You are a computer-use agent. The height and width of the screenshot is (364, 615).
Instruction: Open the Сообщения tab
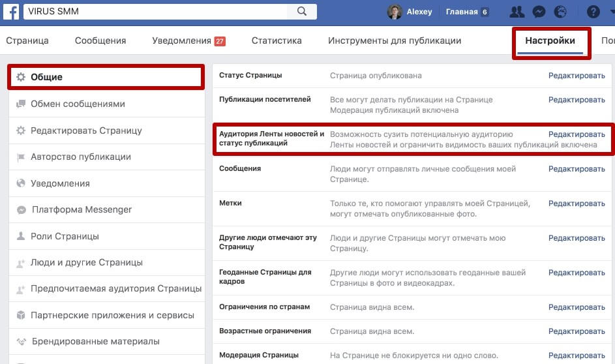(x=100, y=40)
